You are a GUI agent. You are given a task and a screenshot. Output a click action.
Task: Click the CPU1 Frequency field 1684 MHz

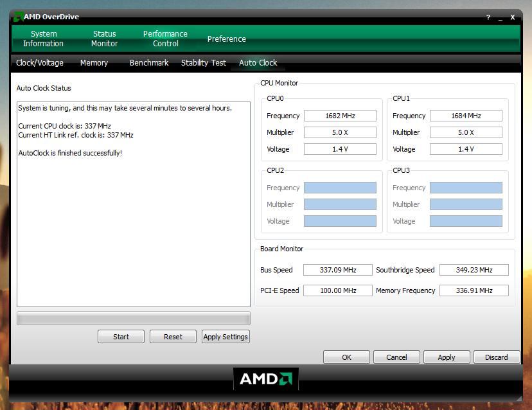466,116
